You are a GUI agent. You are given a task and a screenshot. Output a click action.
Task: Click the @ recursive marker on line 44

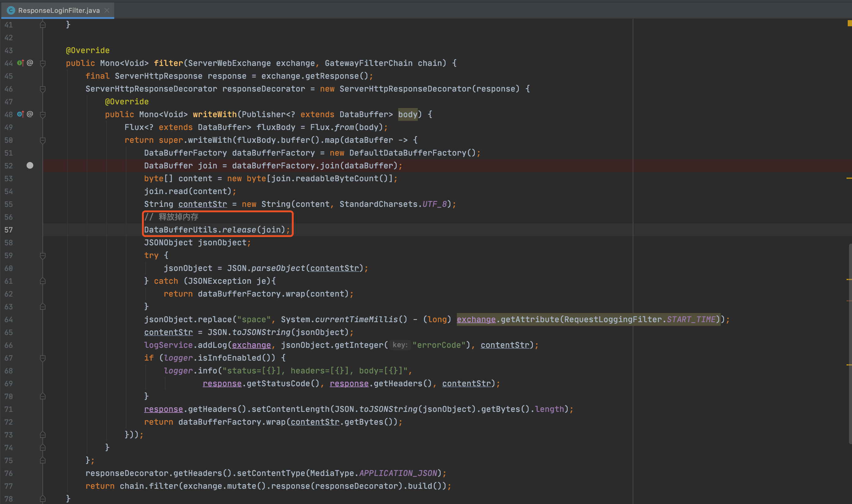(30, 63)
